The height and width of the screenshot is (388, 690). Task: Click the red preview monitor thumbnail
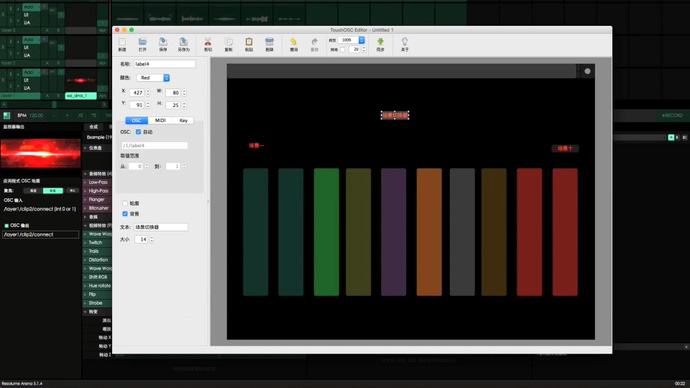tap(40, 153)
